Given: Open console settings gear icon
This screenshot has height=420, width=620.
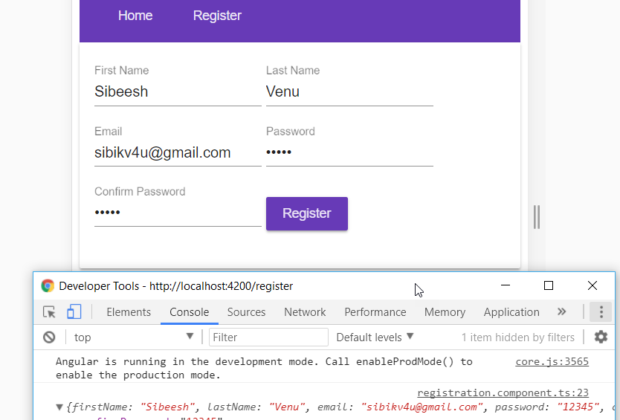Looking at the screenshot, I should pos(601,337).
